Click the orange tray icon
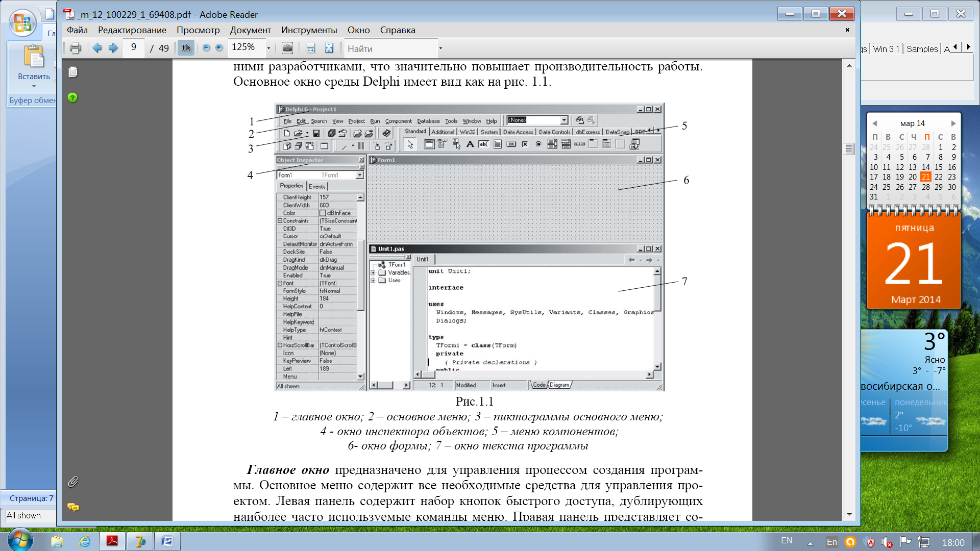980x551 pixels. 850,542
